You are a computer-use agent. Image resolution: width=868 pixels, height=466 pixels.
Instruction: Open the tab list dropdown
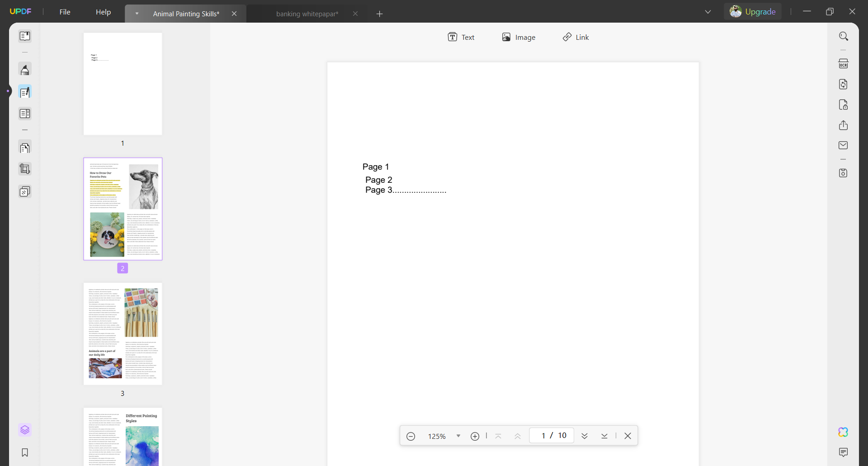tap(708, 11)
